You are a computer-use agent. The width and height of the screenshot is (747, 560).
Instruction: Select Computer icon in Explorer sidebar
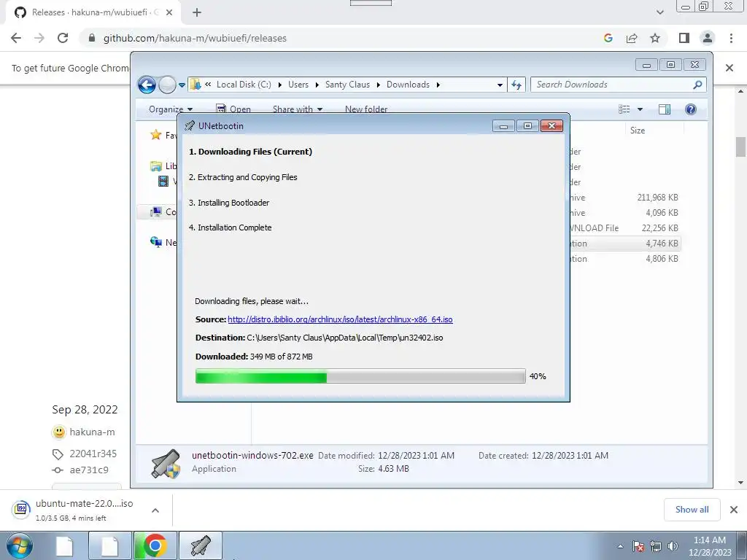[x=156, y=212]
